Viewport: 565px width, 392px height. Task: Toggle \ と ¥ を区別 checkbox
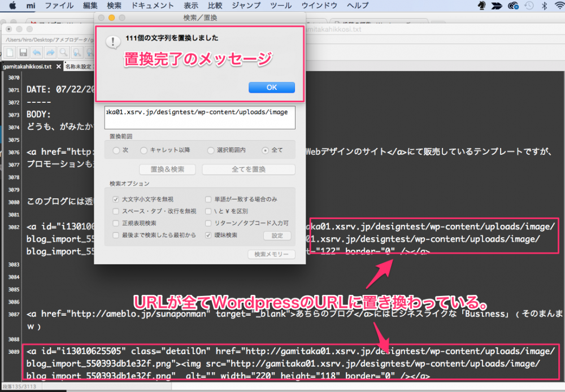pyautogui.click(x=208, y=211)
